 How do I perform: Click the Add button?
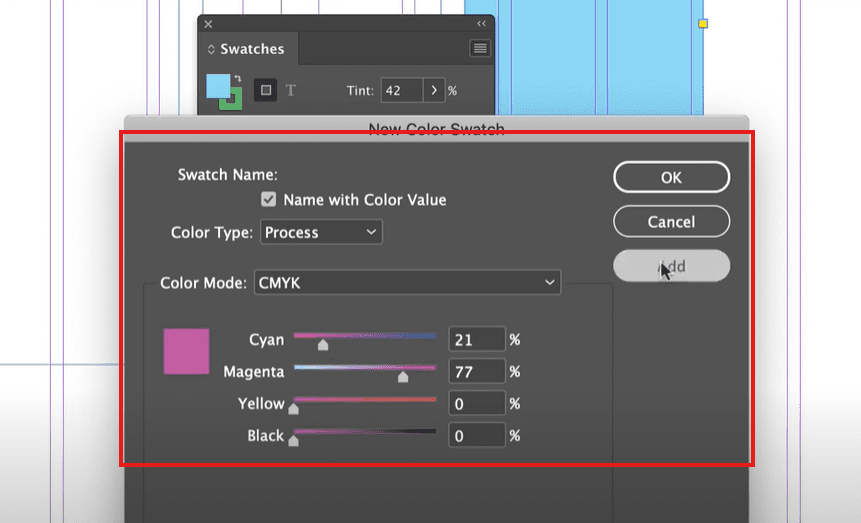671,266
